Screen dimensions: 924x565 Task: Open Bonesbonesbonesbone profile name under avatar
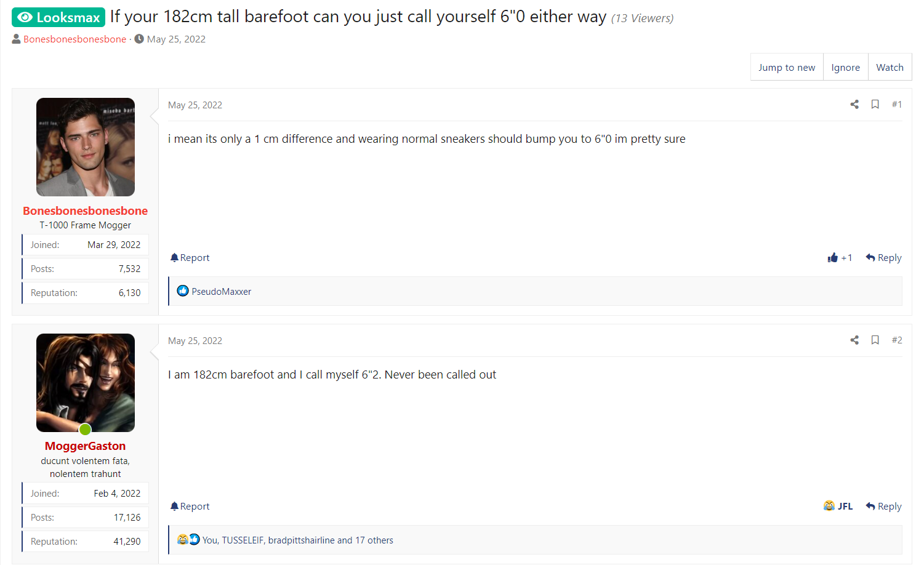(85, 210)
